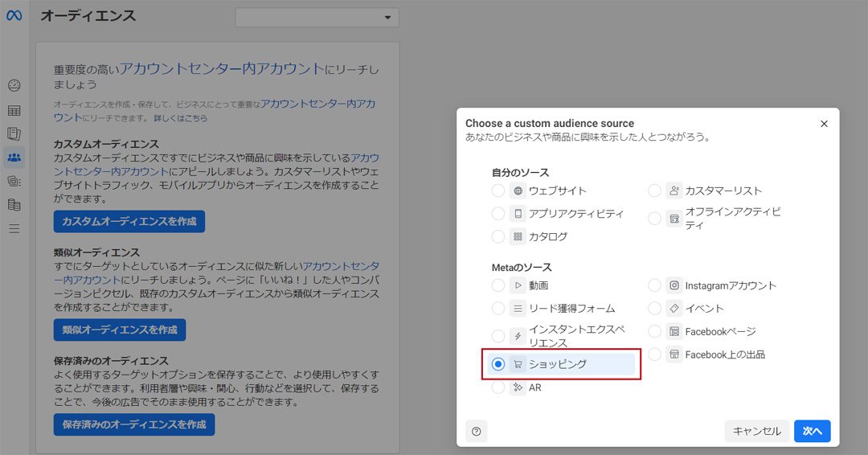
Task: Click the hamburger menu icon in sidebar
Action: point(14,229)
